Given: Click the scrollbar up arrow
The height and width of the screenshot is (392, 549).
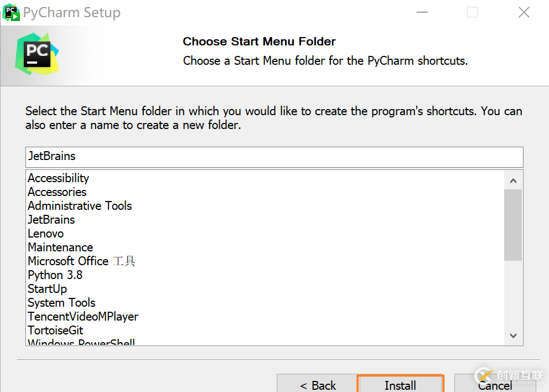Looking at the screenshot, I should pyautogui.click(x=513, y=179).
